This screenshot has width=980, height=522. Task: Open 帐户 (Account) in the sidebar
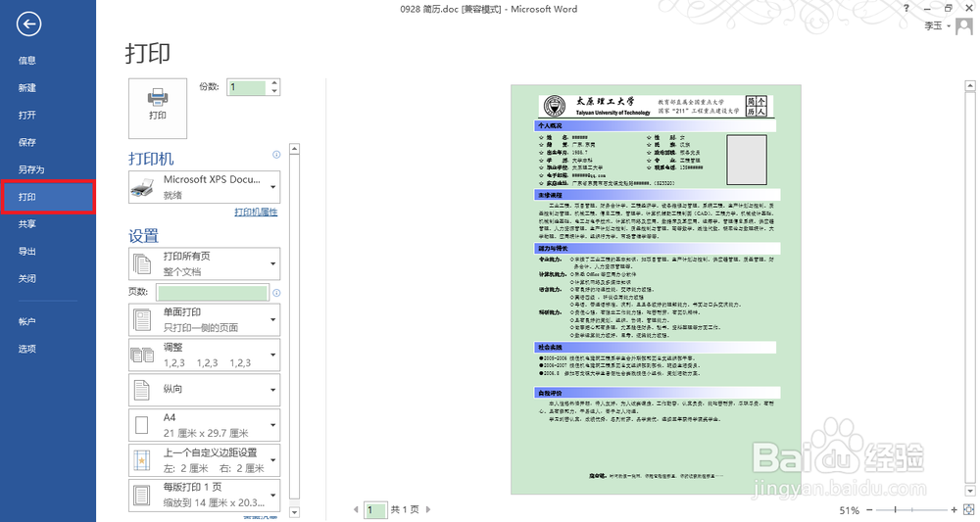26,321
